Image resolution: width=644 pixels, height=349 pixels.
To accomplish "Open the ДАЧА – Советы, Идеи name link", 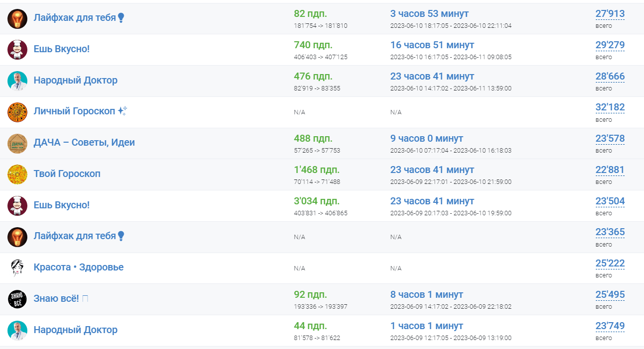I will pos(84,142).
